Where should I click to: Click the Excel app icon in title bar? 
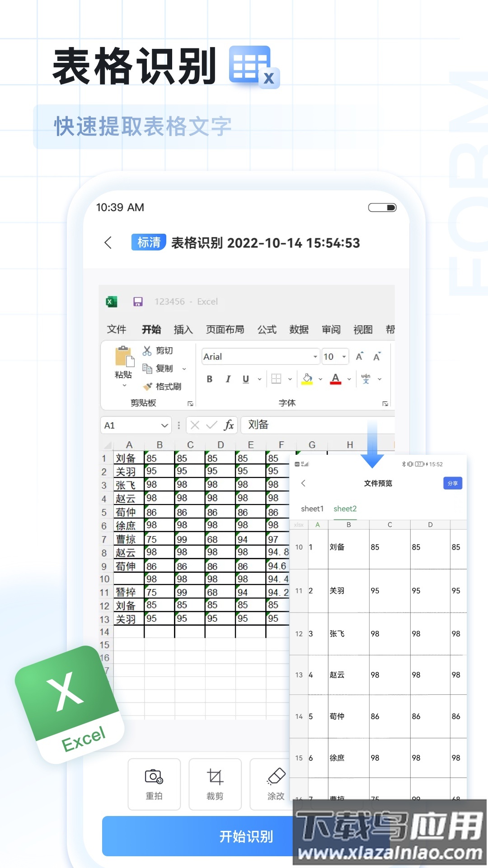[x=111, y=302]
